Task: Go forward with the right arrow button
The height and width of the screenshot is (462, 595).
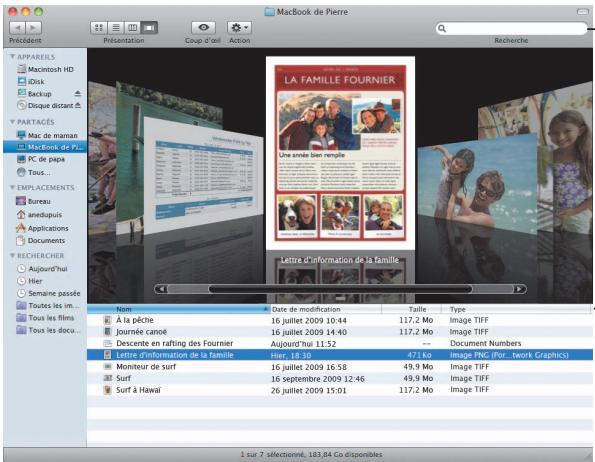Action: [33, 28]
